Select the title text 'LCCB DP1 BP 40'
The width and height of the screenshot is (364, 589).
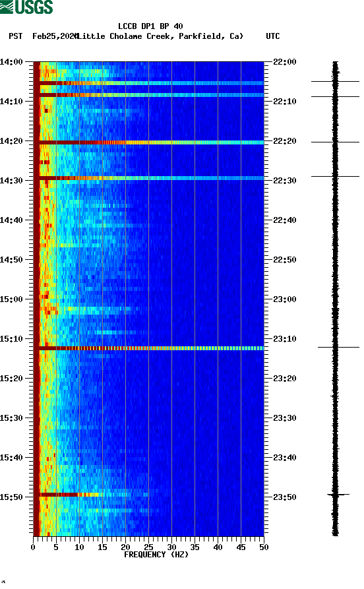150,26
